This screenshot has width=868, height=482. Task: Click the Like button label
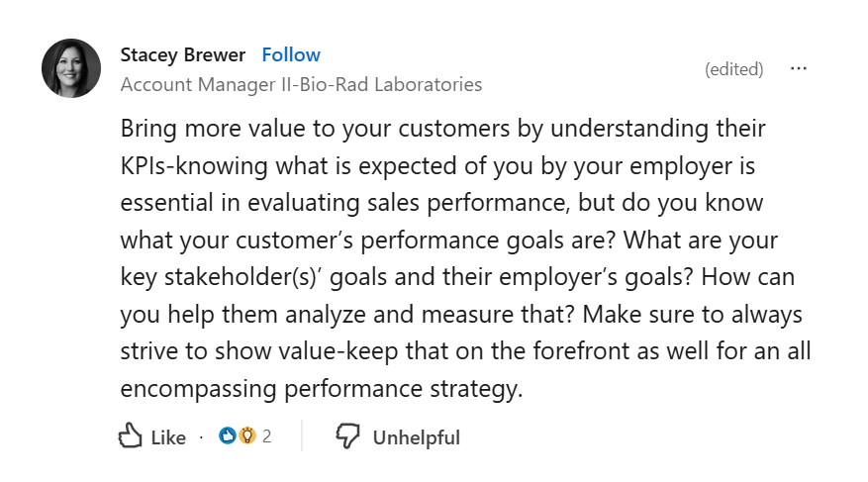point(168,437)
